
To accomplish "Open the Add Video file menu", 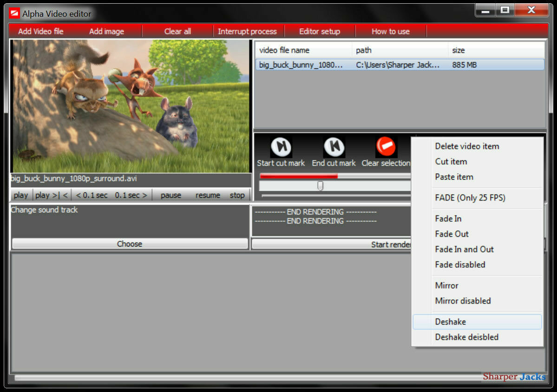I will (x=41, y=31).
